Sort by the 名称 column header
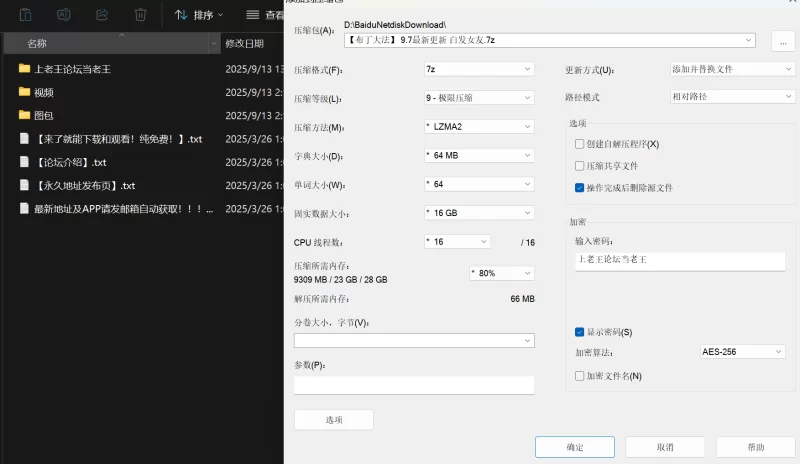The image size is (800, 464). click(x=107, y=43)
